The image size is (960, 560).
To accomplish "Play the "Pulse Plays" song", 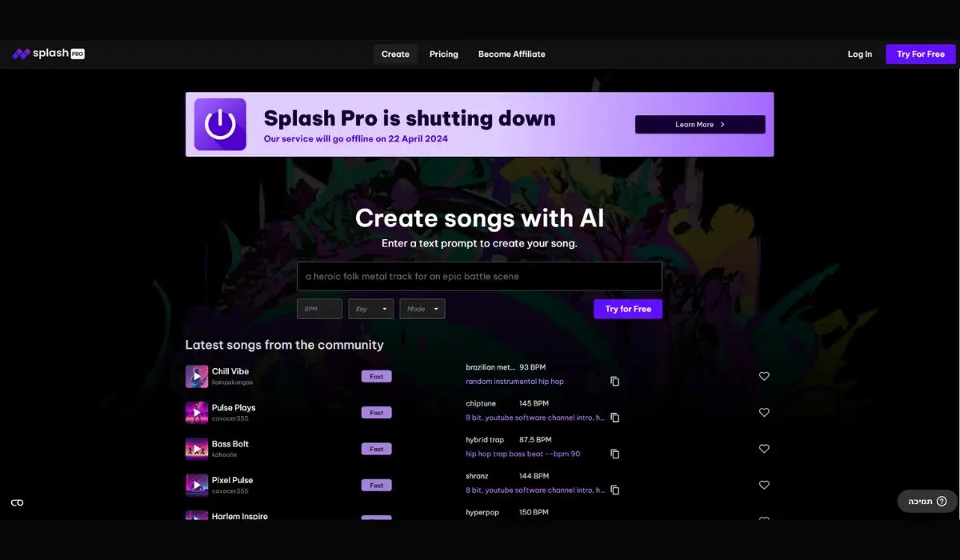I will point(197,412).
